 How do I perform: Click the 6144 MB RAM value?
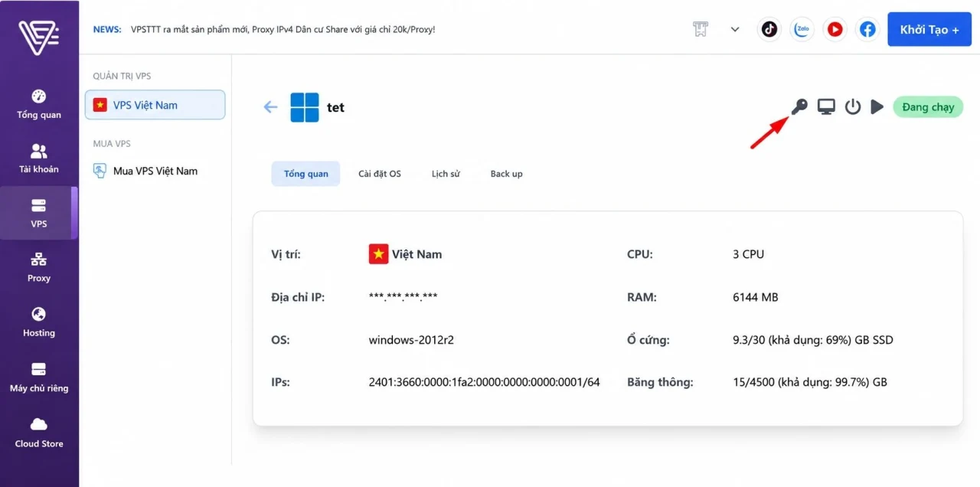755,296
